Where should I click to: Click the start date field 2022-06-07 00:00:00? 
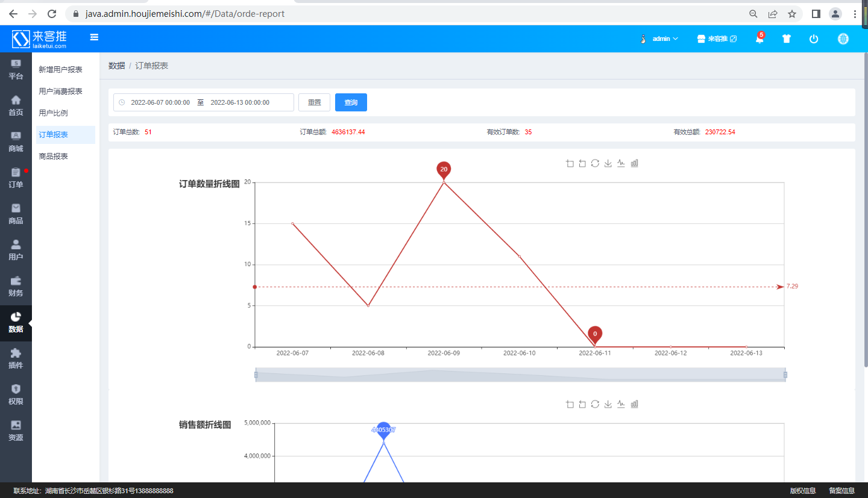(160, 102)
